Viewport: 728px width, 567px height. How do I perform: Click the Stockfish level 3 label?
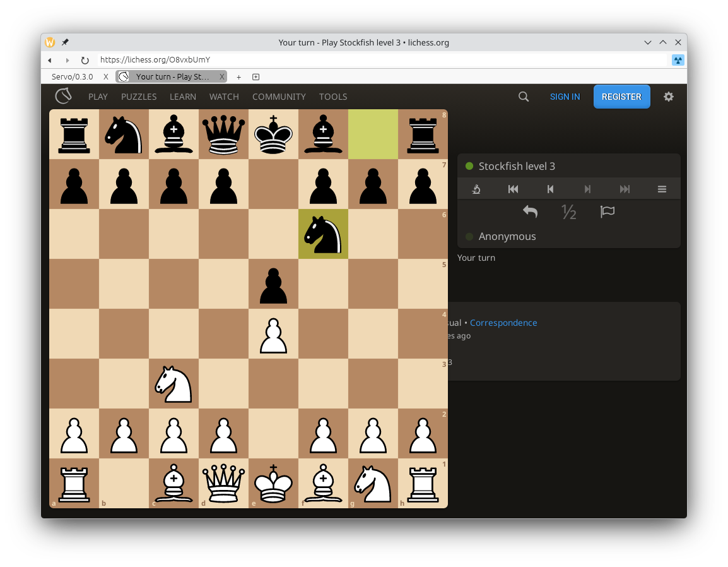point(517,166)
